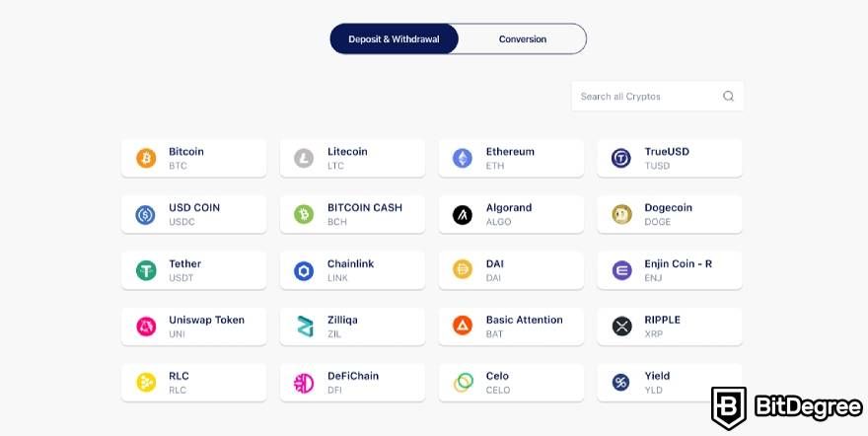Open the TrueUSD TUSD card

670,158
